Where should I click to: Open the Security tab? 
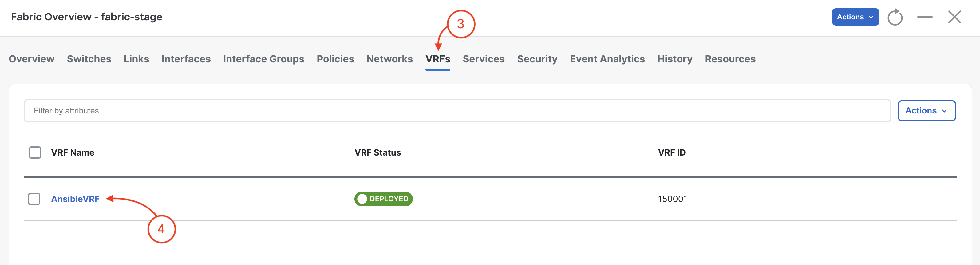537,59
